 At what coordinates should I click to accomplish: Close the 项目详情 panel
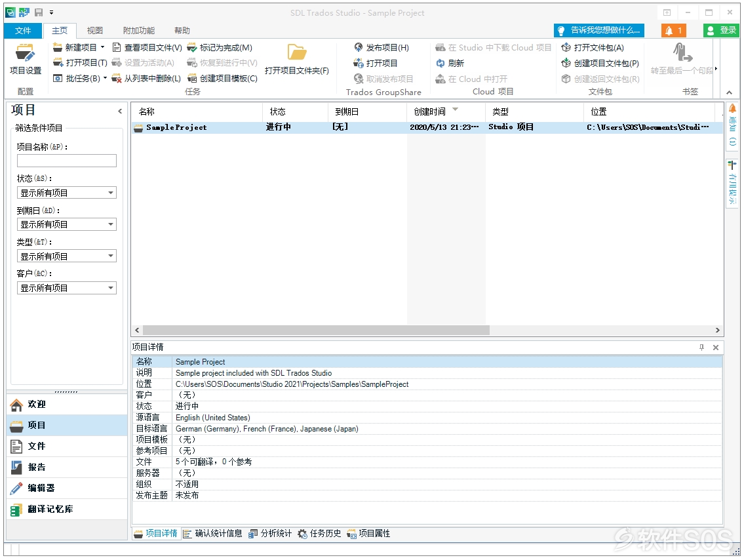pyautogui.click(x=716, y=348)
